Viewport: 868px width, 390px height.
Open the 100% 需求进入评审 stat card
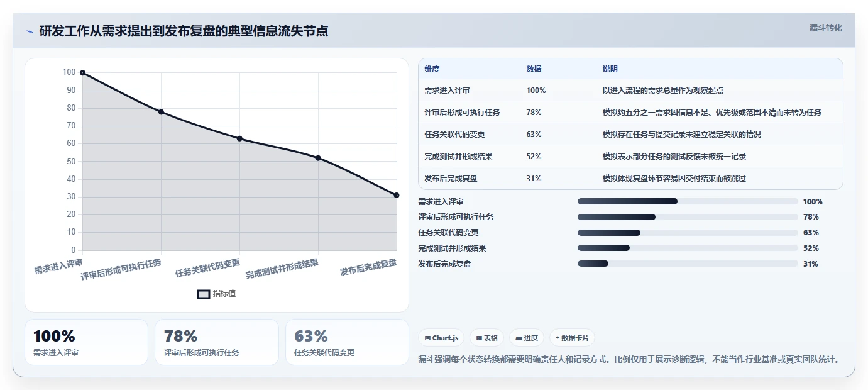click(86, 342)
